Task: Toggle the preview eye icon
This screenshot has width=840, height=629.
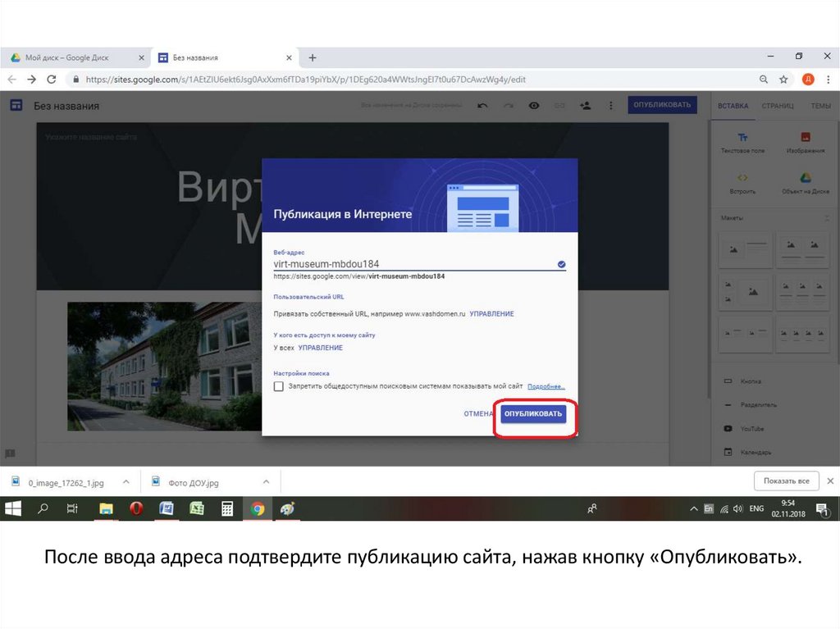Action: [x=534, y=106]
